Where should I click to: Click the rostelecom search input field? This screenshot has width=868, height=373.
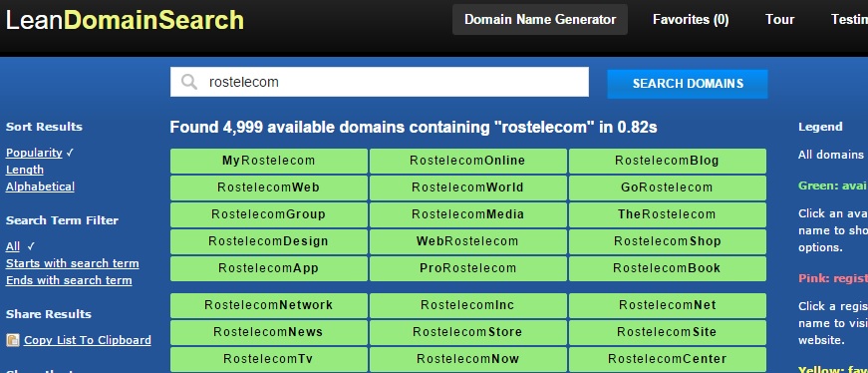(380, 82)
